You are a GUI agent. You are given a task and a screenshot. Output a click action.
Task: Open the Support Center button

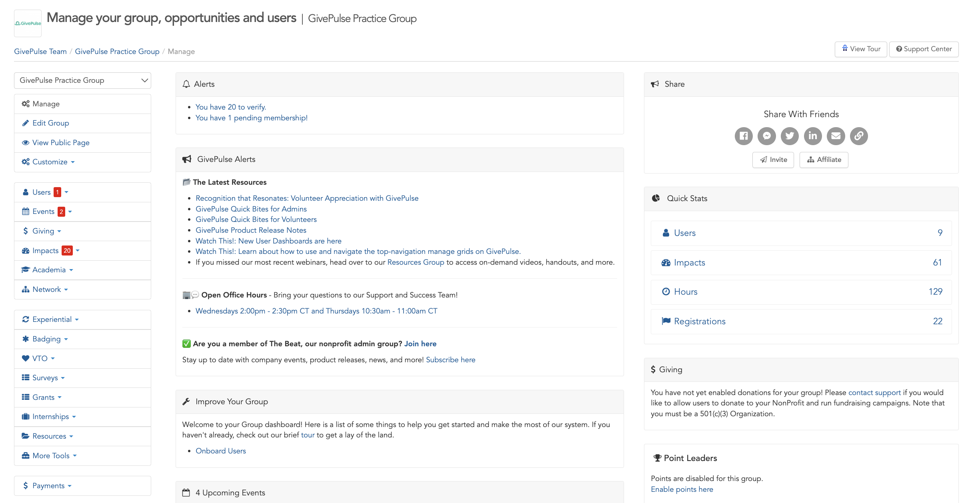pyautogui.click(x=924, y=49)
